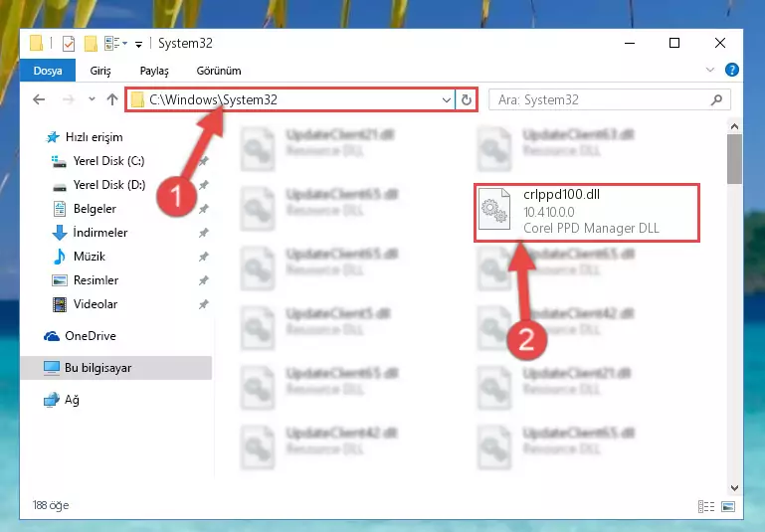Select the crlppd100.dll file
Screen dimensions: 765x532
587,212
